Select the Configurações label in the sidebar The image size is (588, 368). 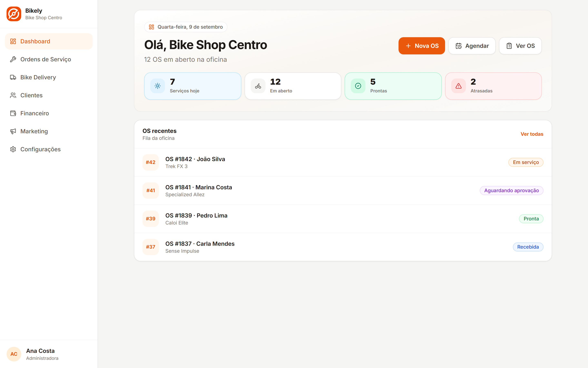41,149
